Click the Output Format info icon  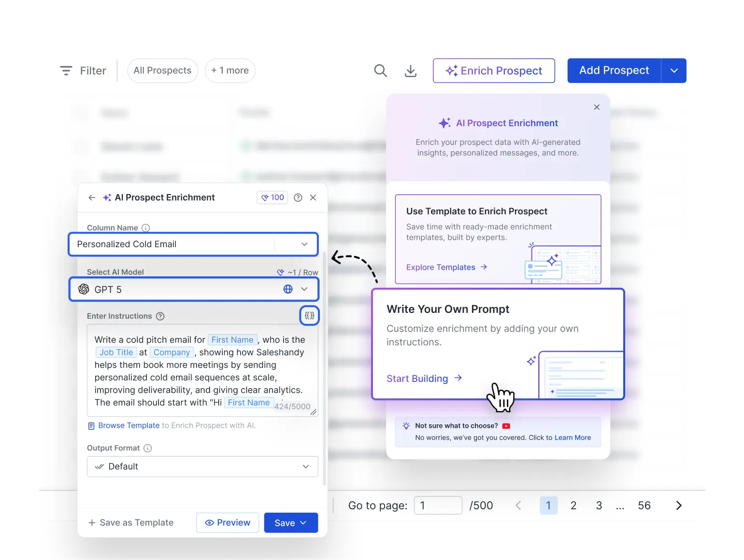click(148, 448)
